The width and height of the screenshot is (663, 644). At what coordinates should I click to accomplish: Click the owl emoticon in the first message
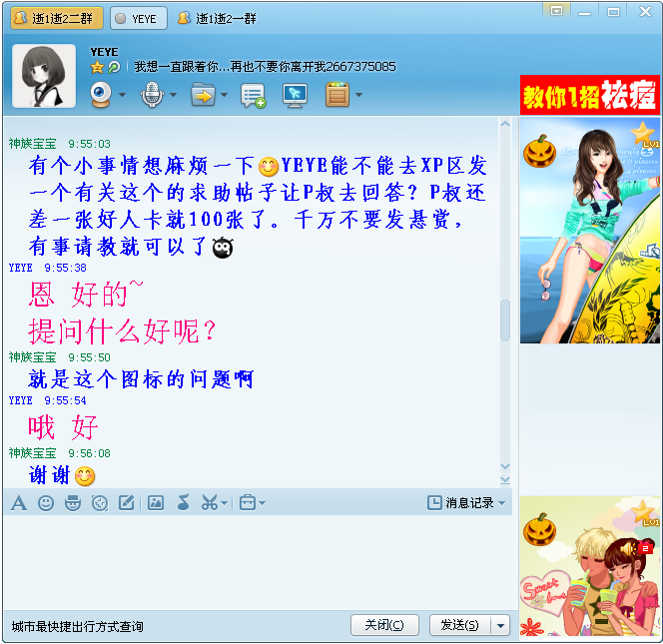[x=223, y=248]
